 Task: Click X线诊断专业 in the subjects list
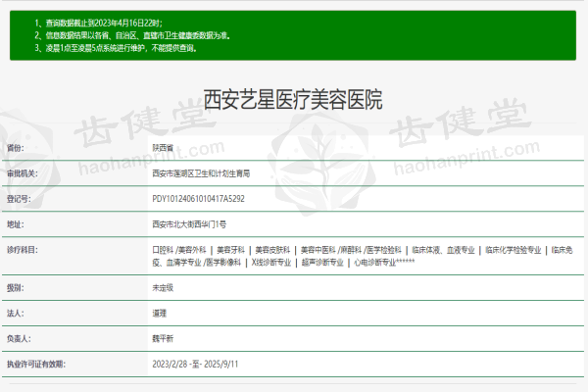point(271,263)
